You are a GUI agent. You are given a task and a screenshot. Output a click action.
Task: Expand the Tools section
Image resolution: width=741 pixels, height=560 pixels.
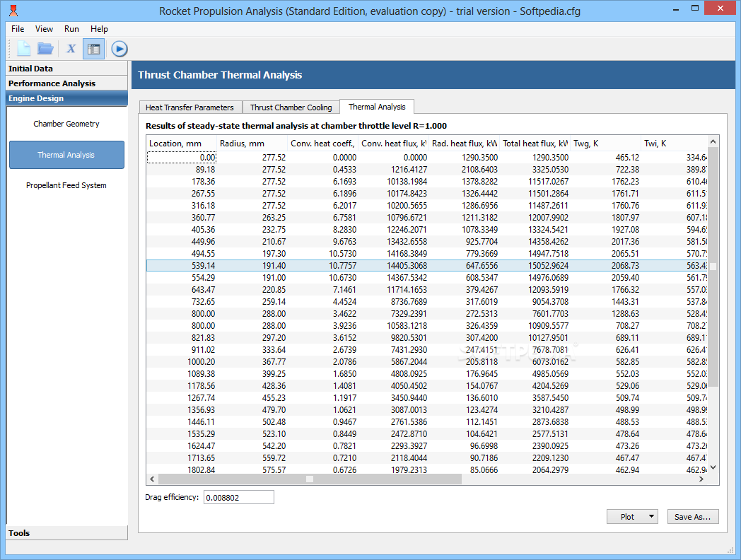tap(66, 533)
